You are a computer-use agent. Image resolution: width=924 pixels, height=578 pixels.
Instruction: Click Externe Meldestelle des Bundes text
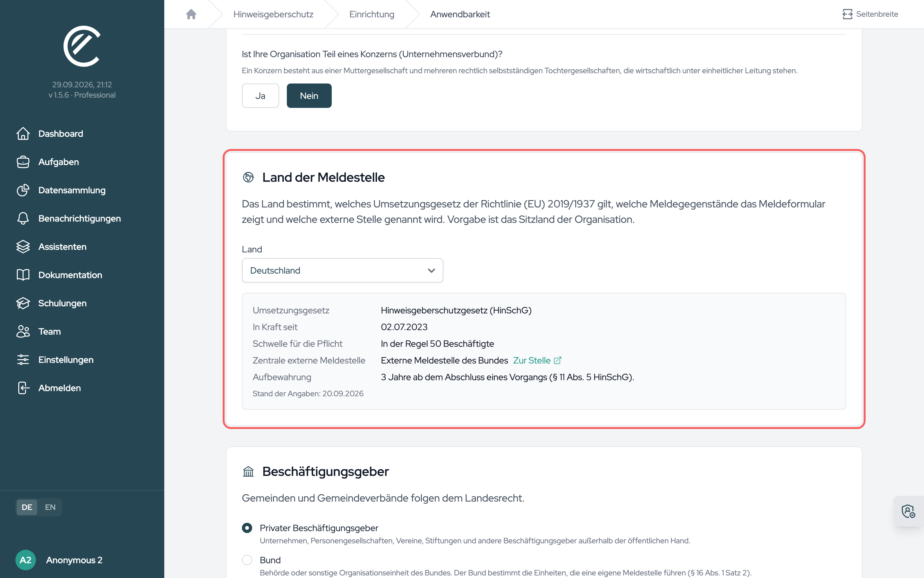click(444, 361)
